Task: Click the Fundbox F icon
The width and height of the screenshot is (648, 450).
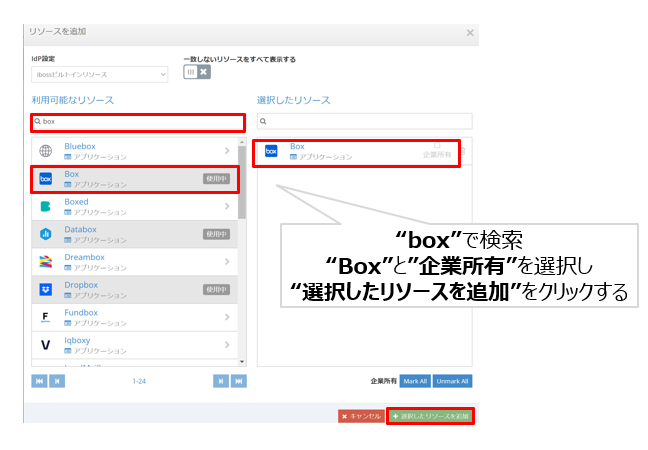Action: [x=45, y=317]
